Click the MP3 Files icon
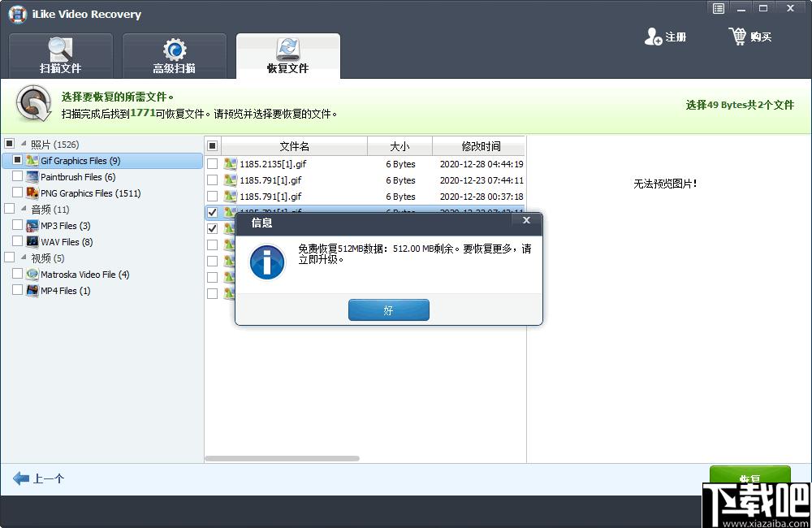Image resolution: width=812 pixels, height=528 pixels. tap(32, 226)
